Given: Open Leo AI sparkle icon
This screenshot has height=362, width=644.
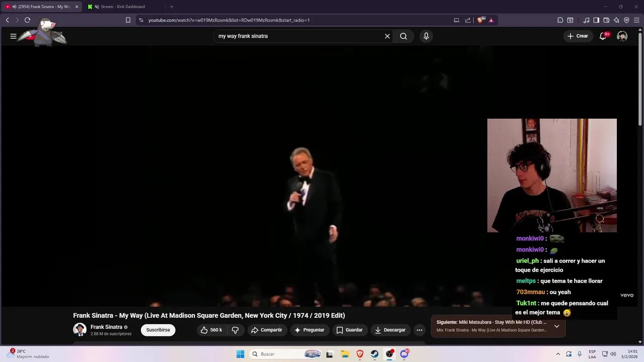Looking at the screenshot, I should click(x=616, y=20).
